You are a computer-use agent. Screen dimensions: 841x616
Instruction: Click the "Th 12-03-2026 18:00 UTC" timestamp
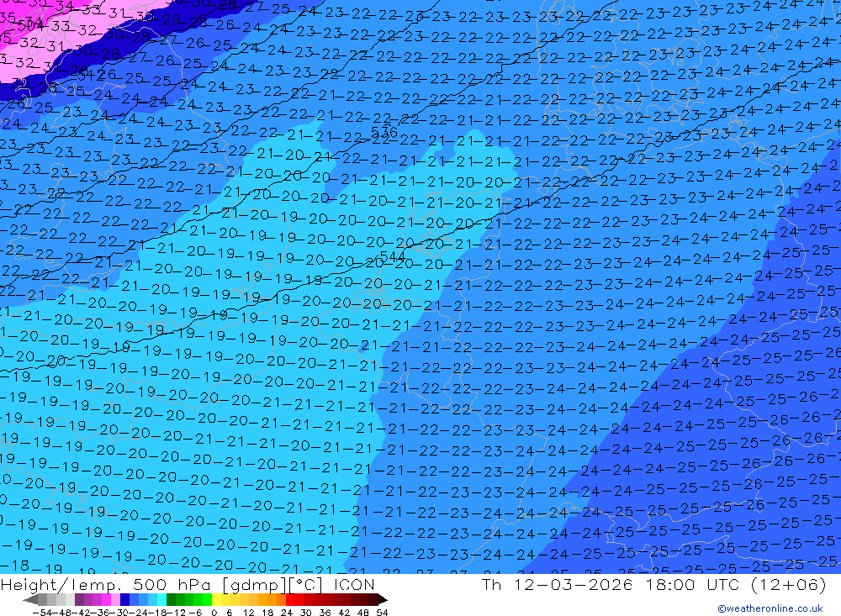click(x=614, y=584)
